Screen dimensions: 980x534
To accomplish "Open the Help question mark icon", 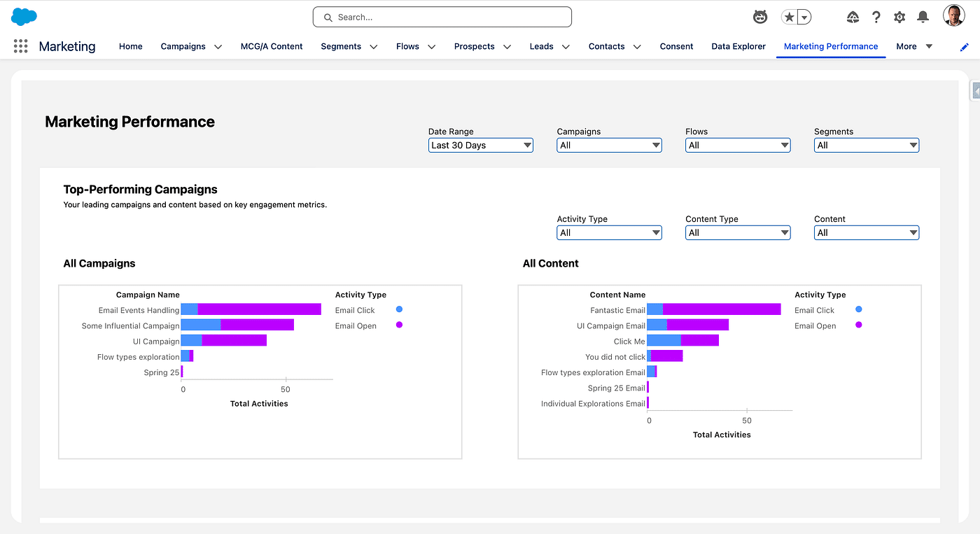I will (x=876, y=17).
